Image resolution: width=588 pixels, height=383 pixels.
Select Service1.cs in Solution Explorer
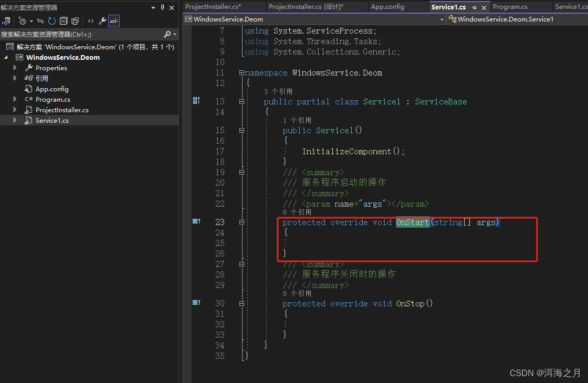(52, 120)
